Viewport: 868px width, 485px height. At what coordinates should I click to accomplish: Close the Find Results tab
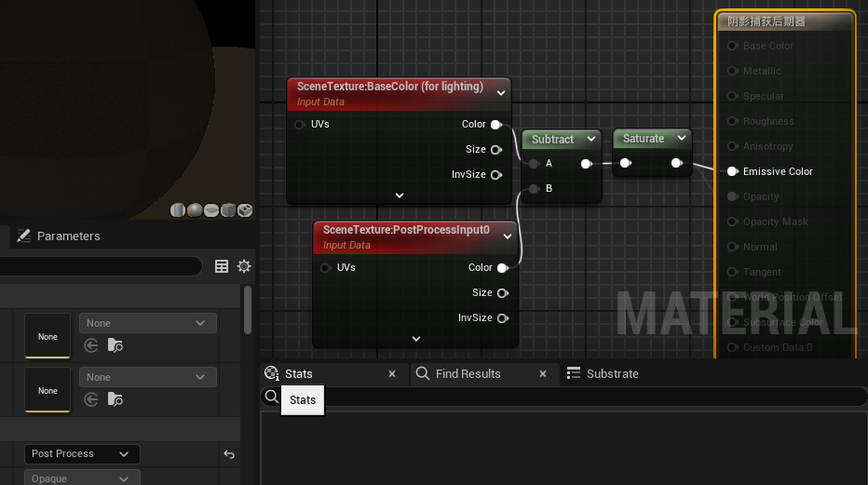point(543,374)
